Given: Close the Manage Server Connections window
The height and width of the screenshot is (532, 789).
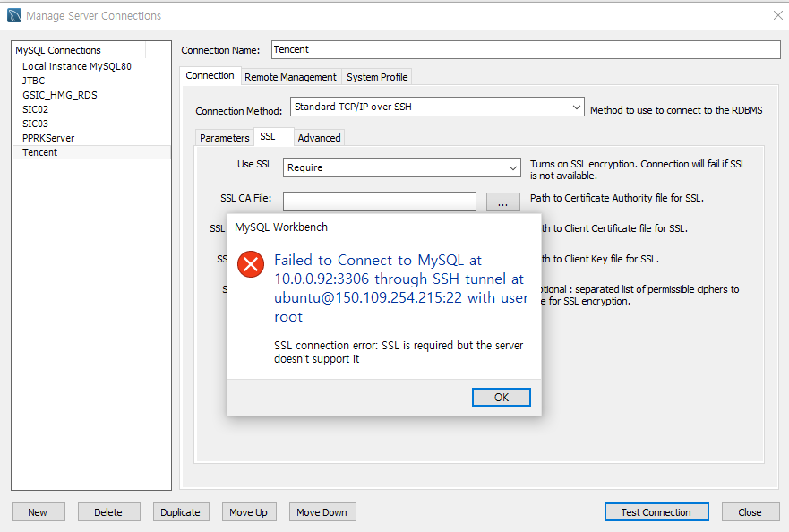Looking at the screenshot, I should pyautogui.click(x=777, y=15).
